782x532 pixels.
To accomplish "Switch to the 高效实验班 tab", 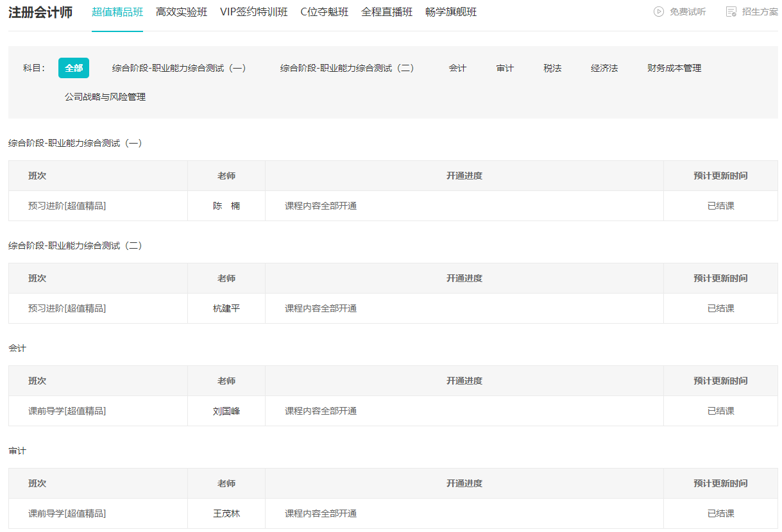I will click(x=182, y=12).
